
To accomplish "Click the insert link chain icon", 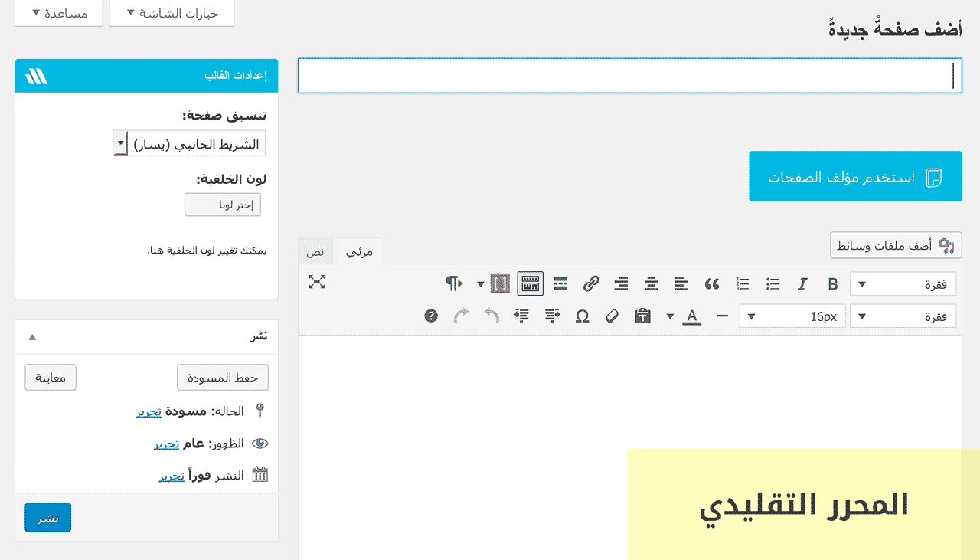I will 590,284.
